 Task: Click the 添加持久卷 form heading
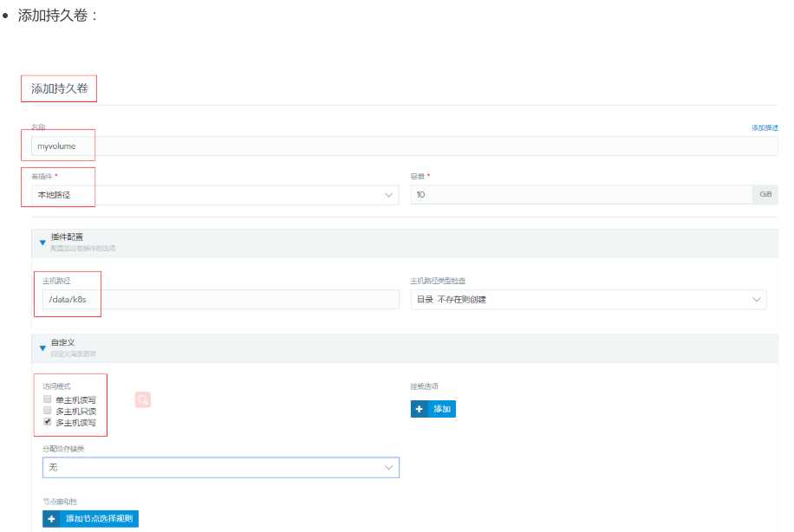pyautogui.click(x=59, y=88)
